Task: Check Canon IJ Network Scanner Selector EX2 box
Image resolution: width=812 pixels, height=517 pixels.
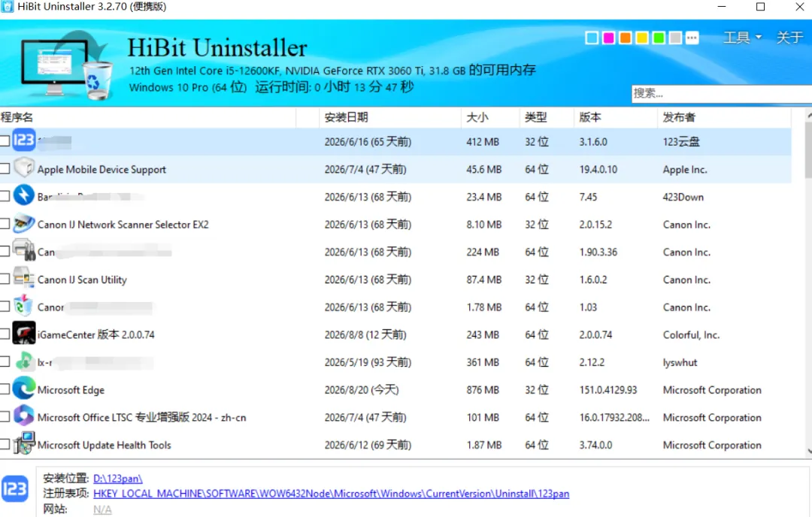Action: pos(5,224)
